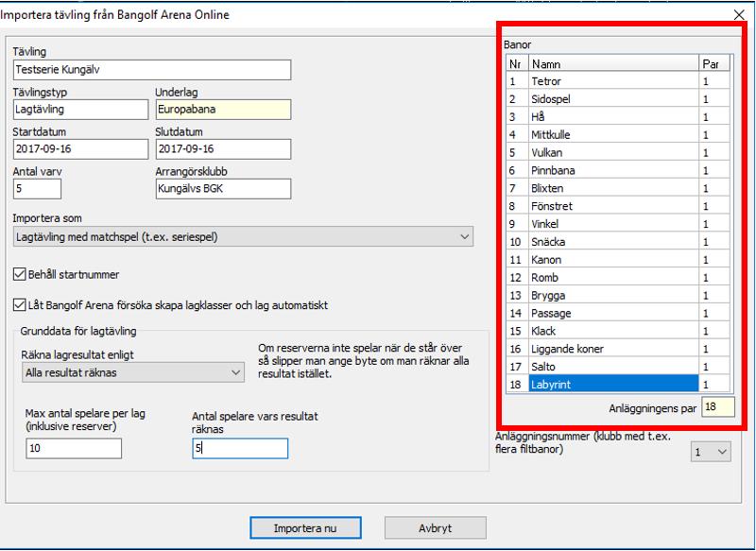
Task: Click Max antal spelare per lag field
Action: (74, 448)
